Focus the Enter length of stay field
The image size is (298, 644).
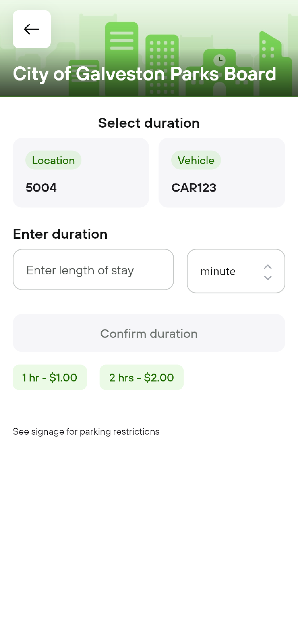(93, 270)
